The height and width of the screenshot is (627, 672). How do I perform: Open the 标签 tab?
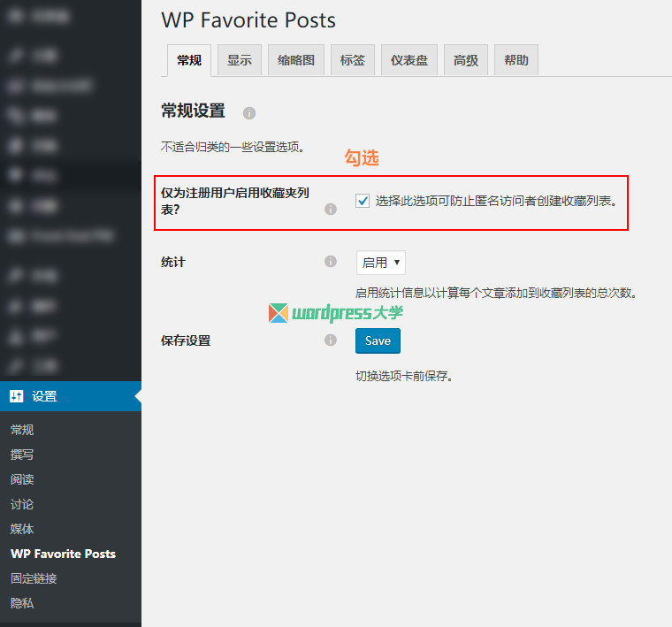click(353, 60)
